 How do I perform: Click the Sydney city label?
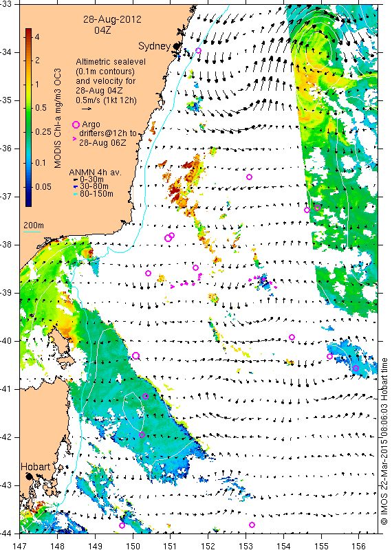(x=155, y=46)
